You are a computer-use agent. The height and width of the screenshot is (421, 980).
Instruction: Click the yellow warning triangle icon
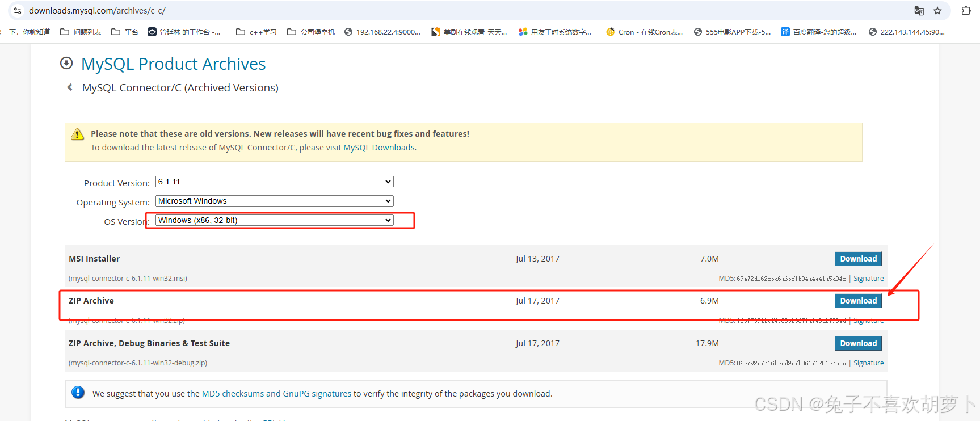77,134
